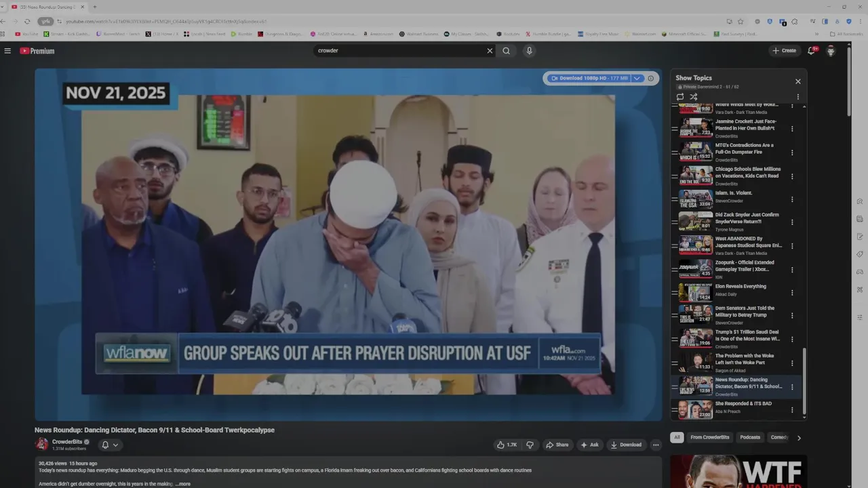Open the CrowderBits channel avatar
This screenshot has height=488, width=868.
pyautogui.click(x=42, y=445)
